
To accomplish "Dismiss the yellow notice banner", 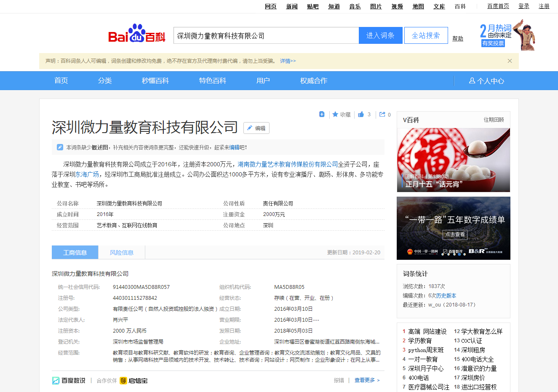I will pyautogui.click(x=510, y=61).
